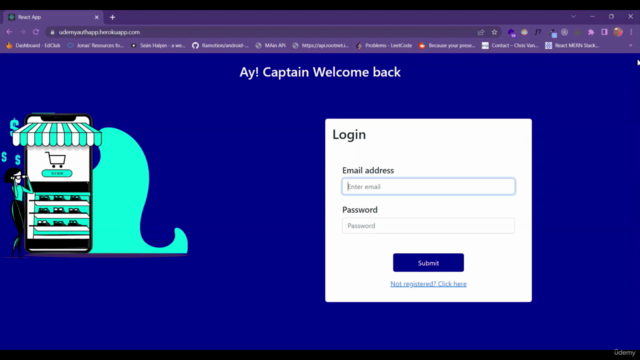Viewport: 640px width, 360px height.
Task: Click the browser back arrow
Action: point(9,32)
